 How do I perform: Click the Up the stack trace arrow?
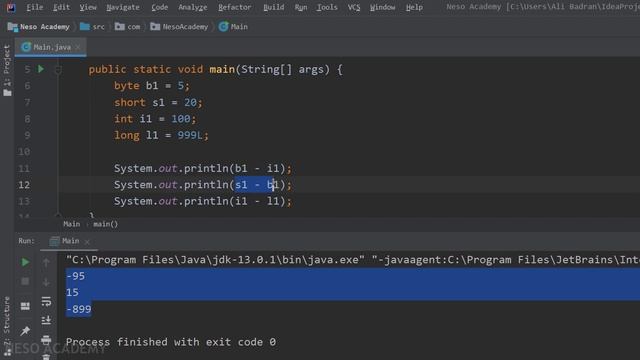point(46,262)
